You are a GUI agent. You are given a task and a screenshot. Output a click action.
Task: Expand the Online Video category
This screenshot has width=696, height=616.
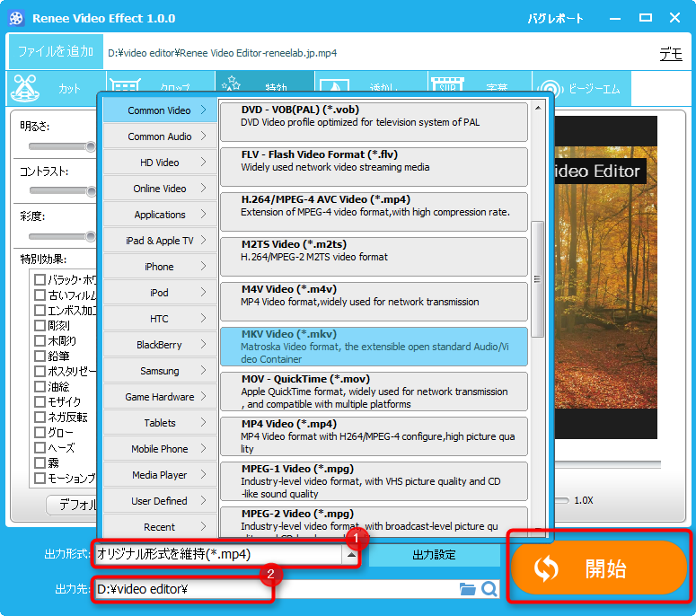point(160,189)
